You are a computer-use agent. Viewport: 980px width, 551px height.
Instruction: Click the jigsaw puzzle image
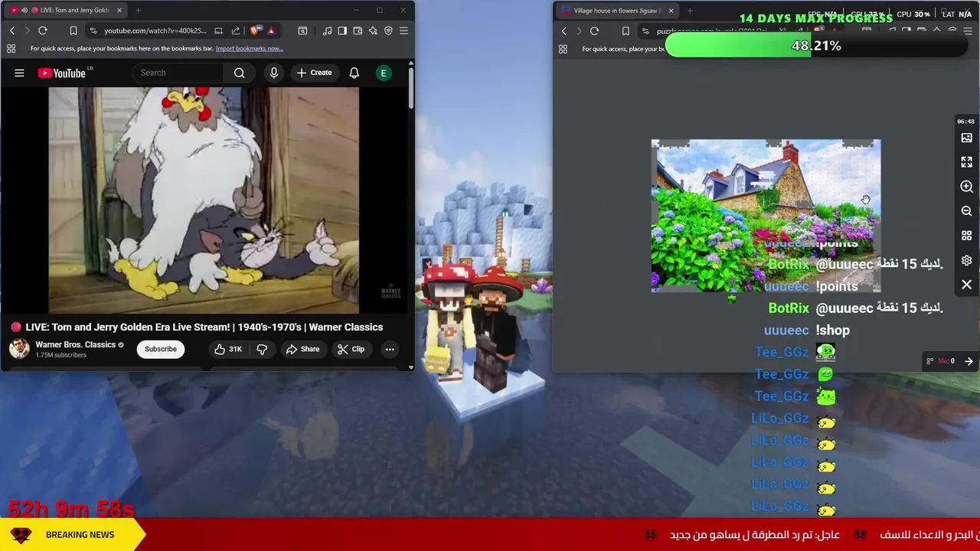(766, 216)
